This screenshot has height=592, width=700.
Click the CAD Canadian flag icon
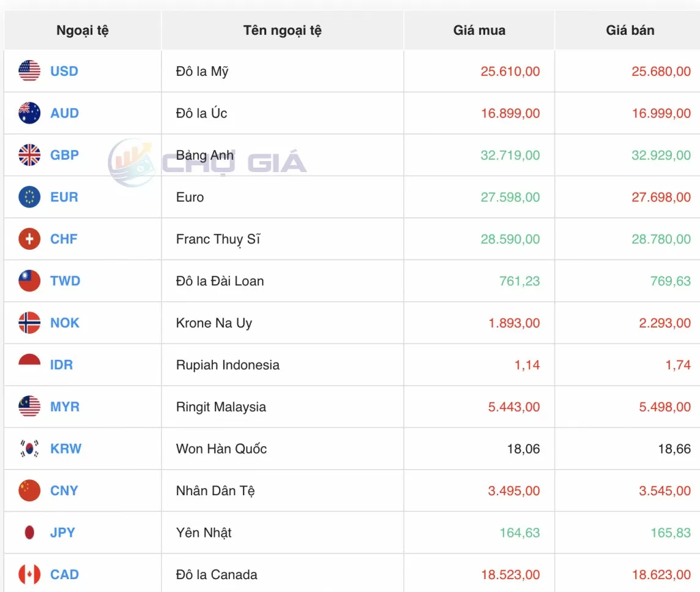point(29,574)
